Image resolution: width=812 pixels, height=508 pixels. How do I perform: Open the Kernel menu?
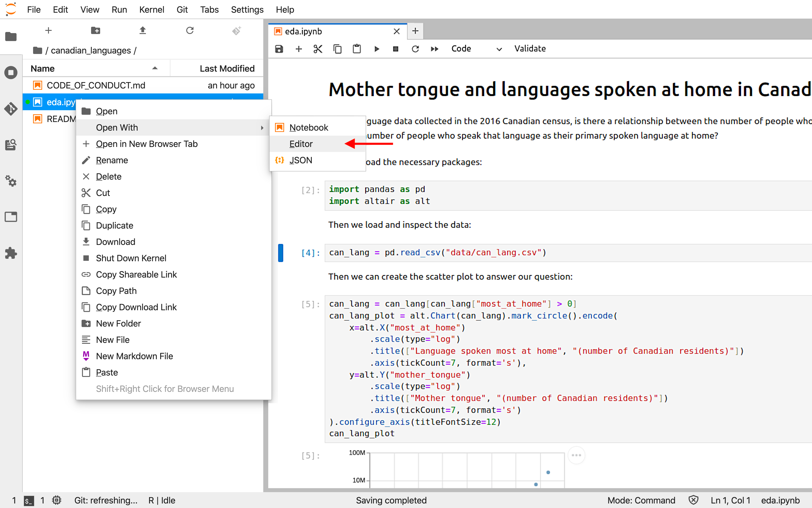click(152, 10)
